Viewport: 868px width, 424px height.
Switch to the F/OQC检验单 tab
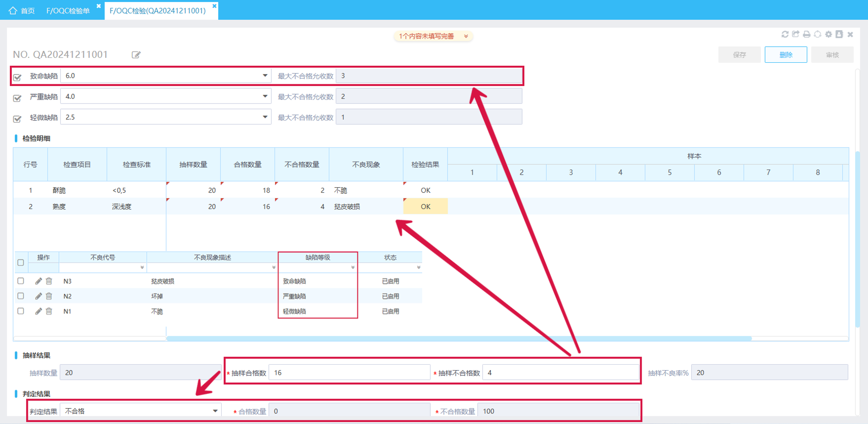(x=68, y=11)
